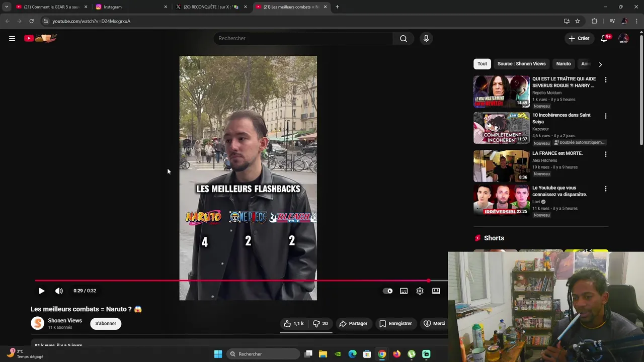The image size is (644, 362).
Task: Select the Naruto filter chip
Action: 563,64
